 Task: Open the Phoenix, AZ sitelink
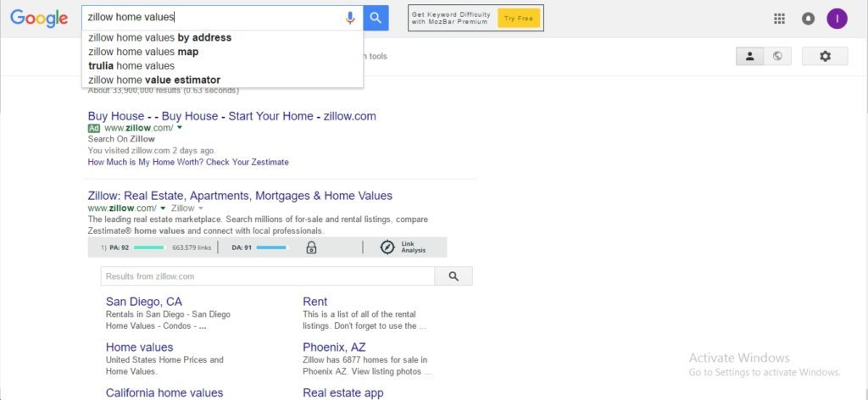click(x=334, y=347)
